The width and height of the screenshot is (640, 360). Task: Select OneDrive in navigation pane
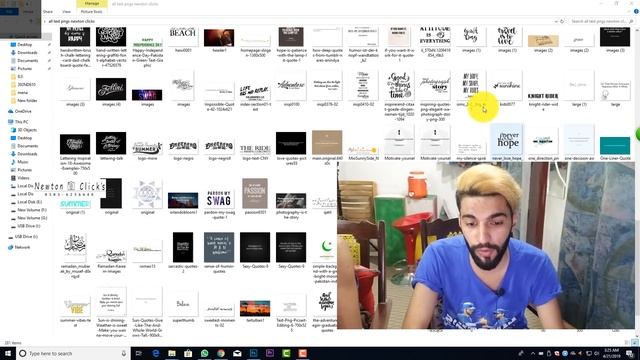point(23,111)
